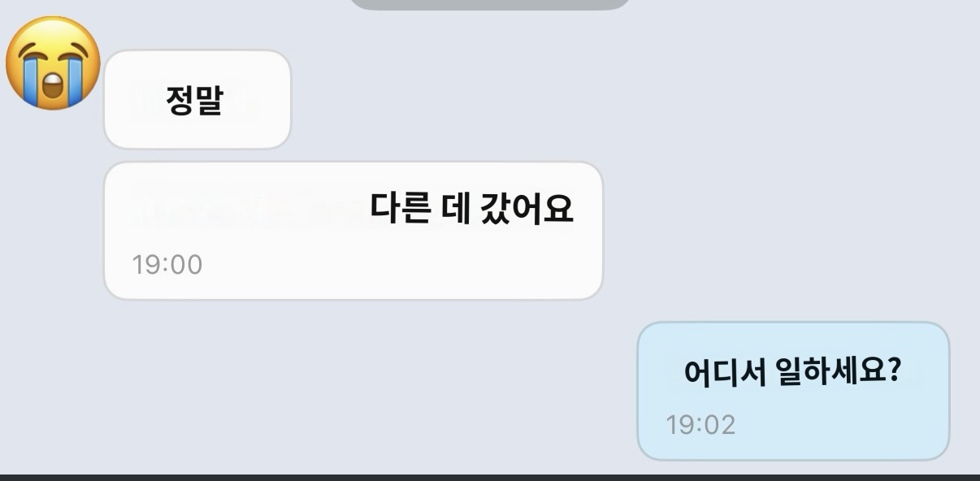Click the blue tears on the crying emoji
This screenshot has width=980, height=481.
[30, 81]
